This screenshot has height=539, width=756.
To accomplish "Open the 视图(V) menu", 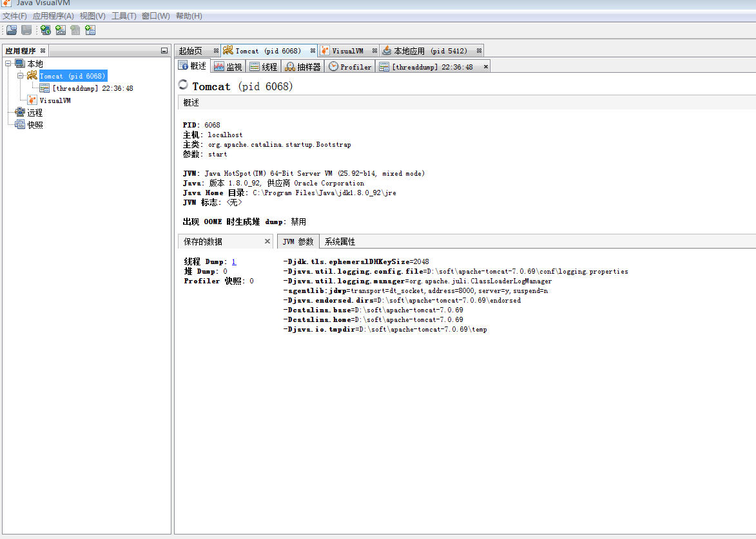I will pos(93,16).
